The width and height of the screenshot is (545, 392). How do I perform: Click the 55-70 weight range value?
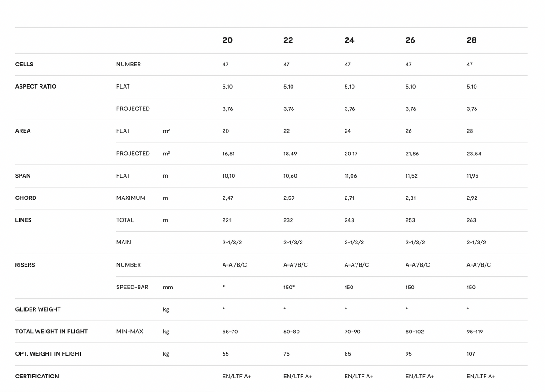click(230, 332)
